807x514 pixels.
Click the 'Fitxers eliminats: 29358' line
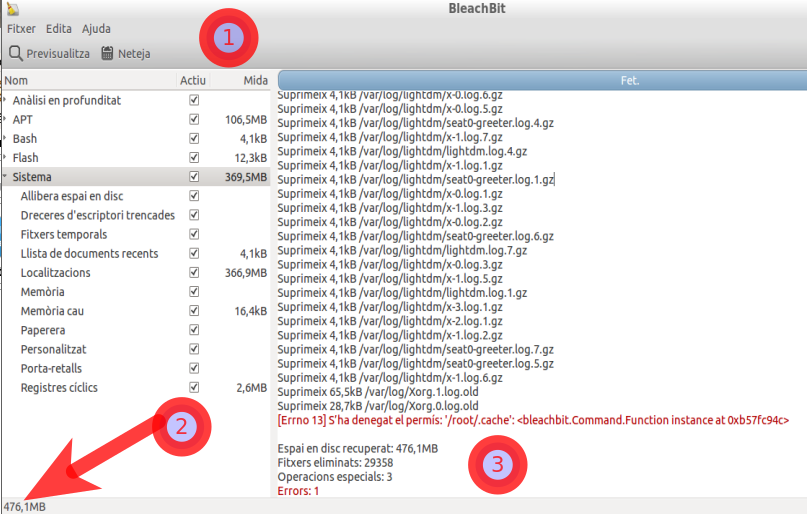pyautogui.click(x=335, y=463)
